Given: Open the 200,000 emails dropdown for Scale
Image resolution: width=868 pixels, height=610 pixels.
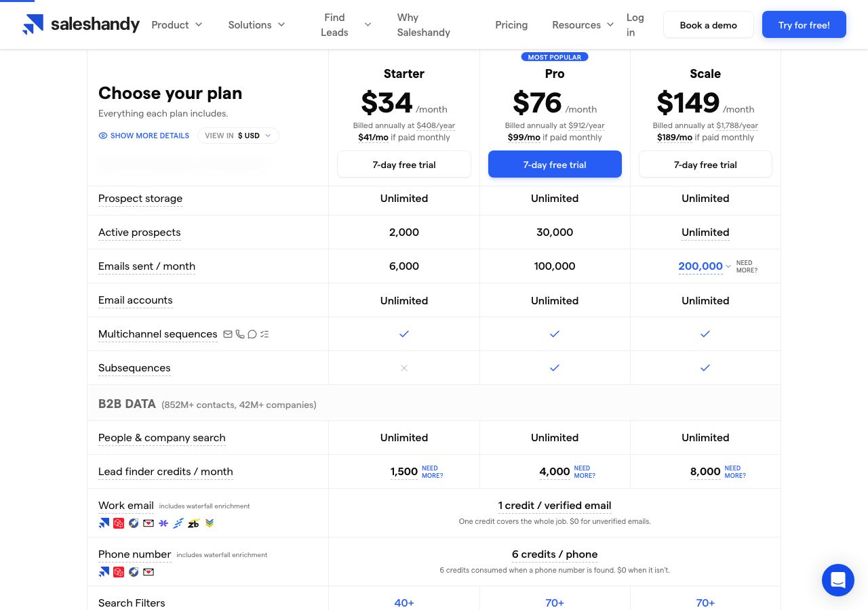Looking at the screenshot, I should [705, 266].
